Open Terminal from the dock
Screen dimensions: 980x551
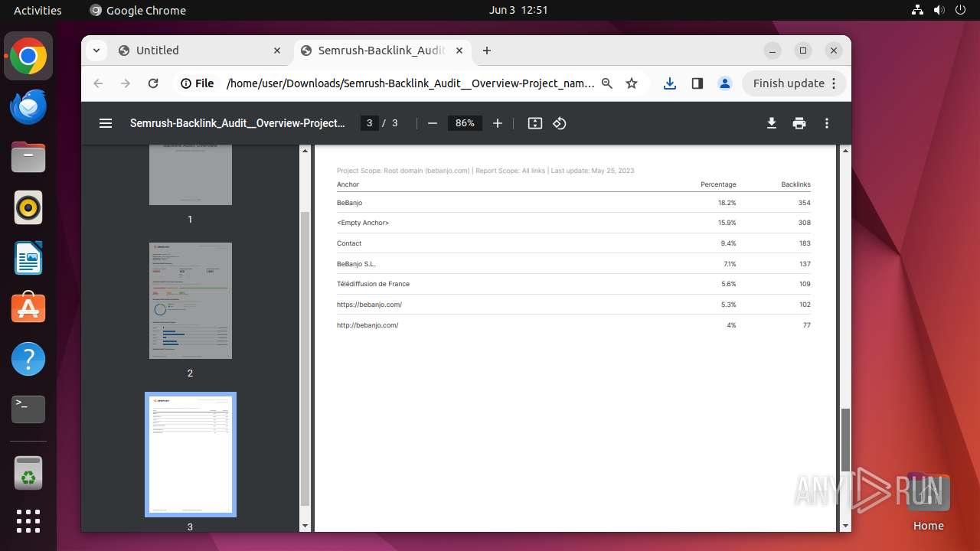[x=28, y=409]
